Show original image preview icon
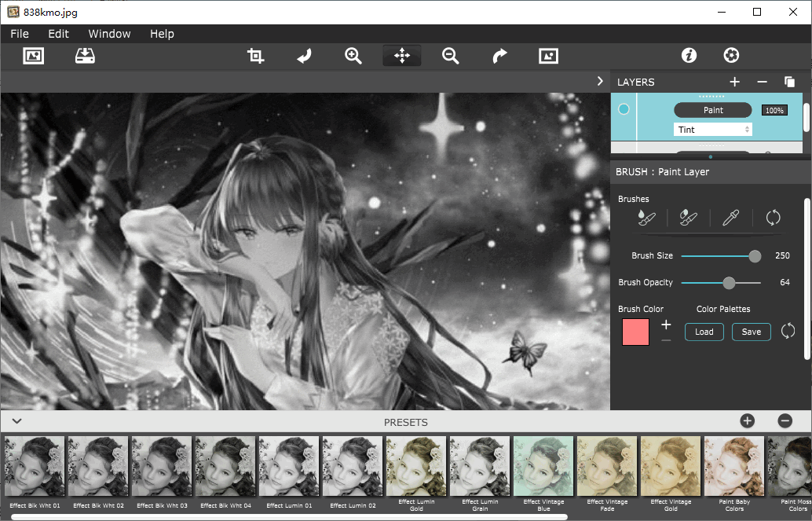 click(x=548, y=56)
